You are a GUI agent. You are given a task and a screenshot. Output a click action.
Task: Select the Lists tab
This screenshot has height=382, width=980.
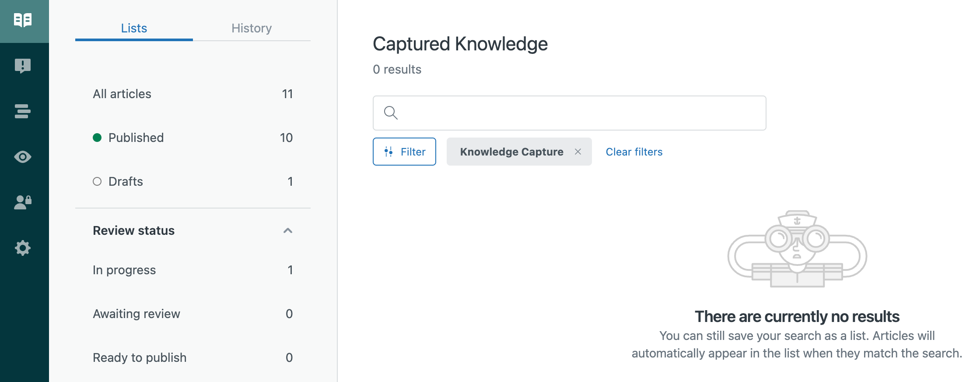tap(134, 28)
